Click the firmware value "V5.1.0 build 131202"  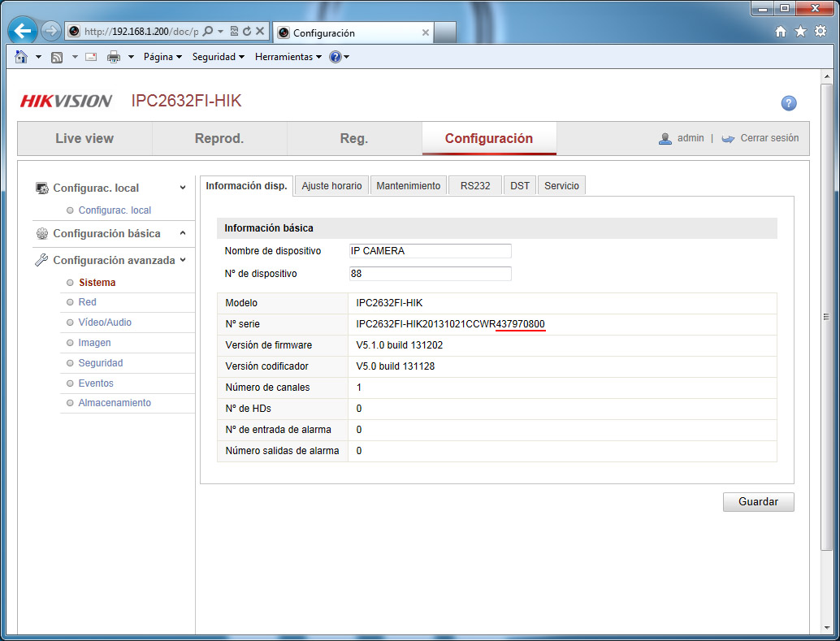[400, 345]
